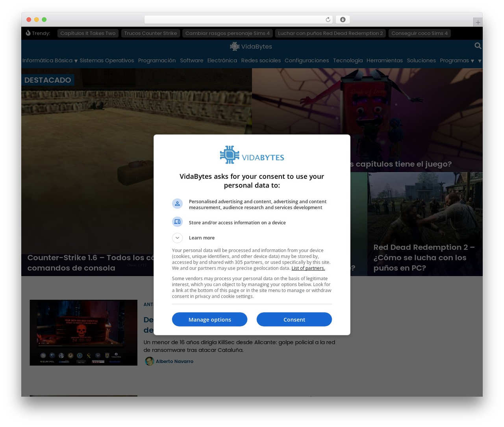Open trending tag Capítulos It Takes Two
Screen dimensions: 504x427
pyautogui.click(x=88, y=33)
